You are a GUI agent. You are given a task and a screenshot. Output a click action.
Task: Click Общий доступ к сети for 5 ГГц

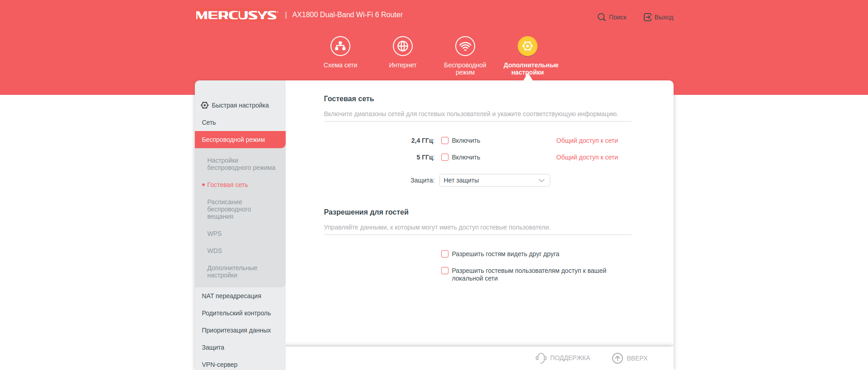[587, 157]
